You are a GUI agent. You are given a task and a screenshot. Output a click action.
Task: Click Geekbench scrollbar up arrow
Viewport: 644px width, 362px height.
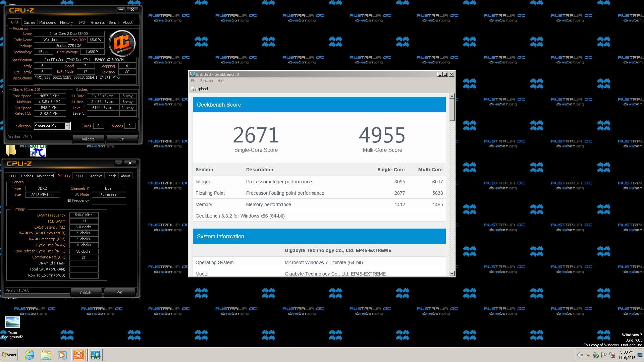tap(452, 96)
